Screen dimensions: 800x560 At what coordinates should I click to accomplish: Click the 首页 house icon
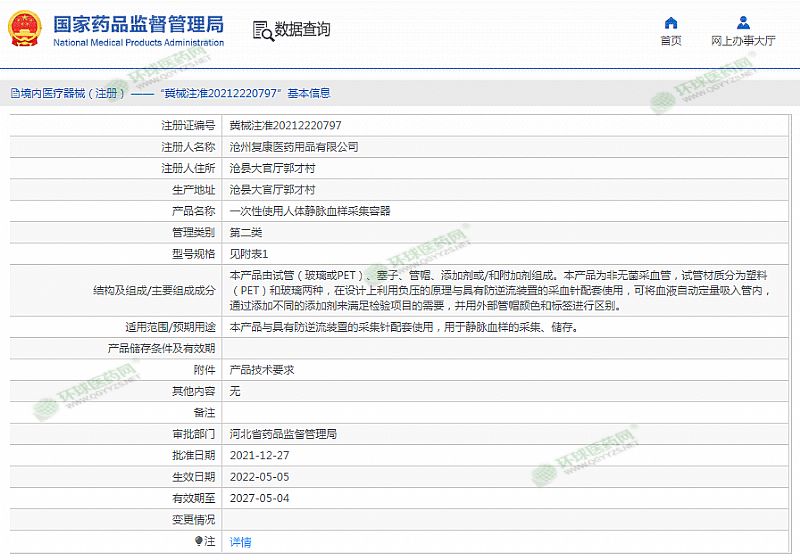pos(671,22)
